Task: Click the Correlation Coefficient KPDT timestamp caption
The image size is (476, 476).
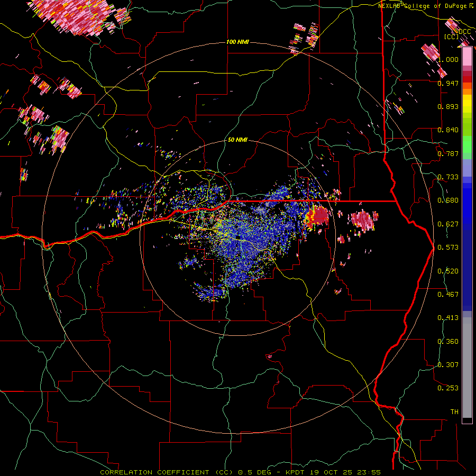Action: pos(240,472)
